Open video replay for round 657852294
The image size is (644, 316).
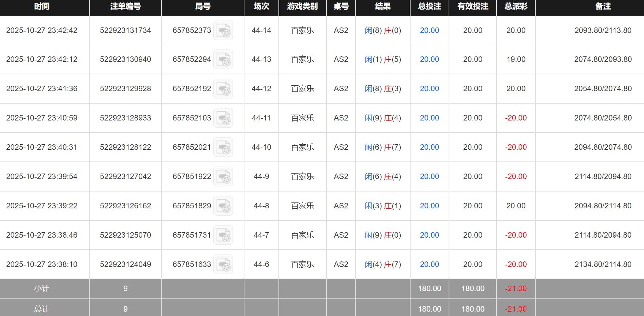[223, 60]
